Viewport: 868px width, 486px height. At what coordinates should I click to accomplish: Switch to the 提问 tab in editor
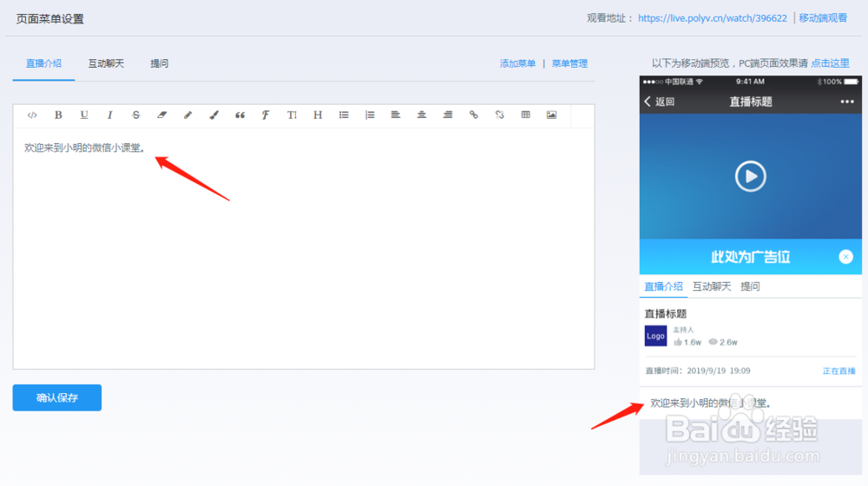click(x=160, y=63)
